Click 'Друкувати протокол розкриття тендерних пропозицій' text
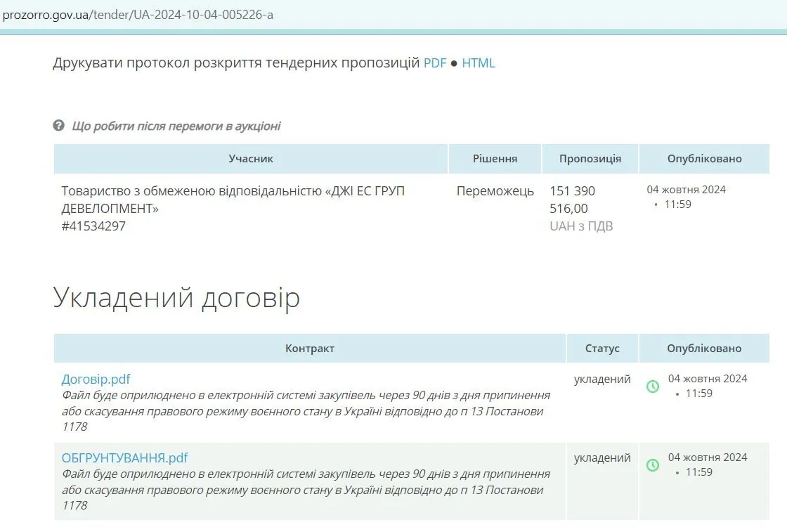 (x=236, y=63)
